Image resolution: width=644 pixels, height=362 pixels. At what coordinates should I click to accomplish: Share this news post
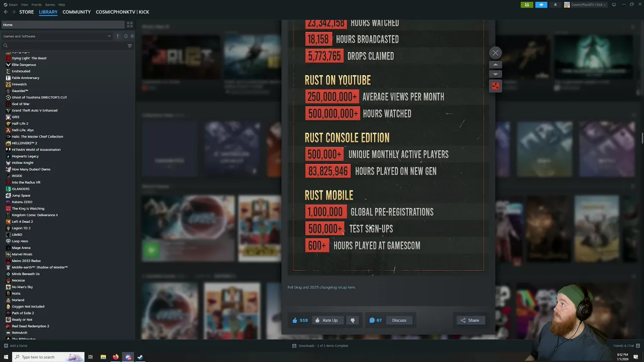tap(470, 320)
